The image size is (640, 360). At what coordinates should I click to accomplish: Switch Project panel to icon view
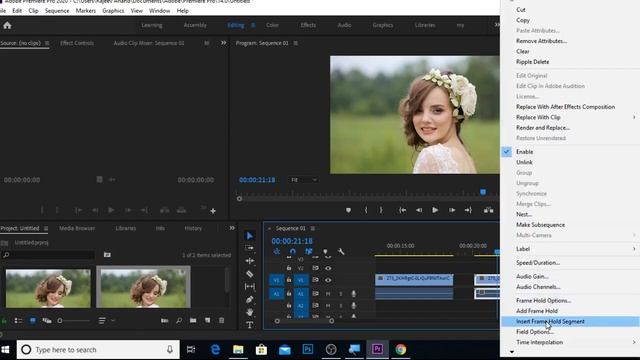coord(33,321)
